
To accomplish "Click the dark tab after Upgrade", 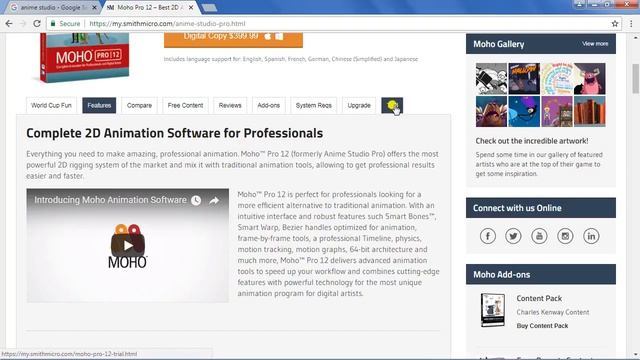I will click(392, 105).
